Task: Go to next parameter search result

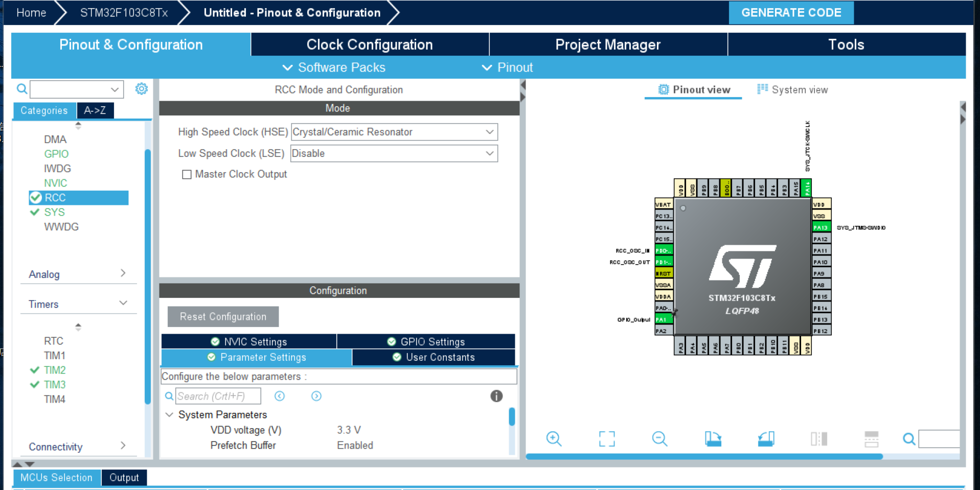Action: point(316,396)
